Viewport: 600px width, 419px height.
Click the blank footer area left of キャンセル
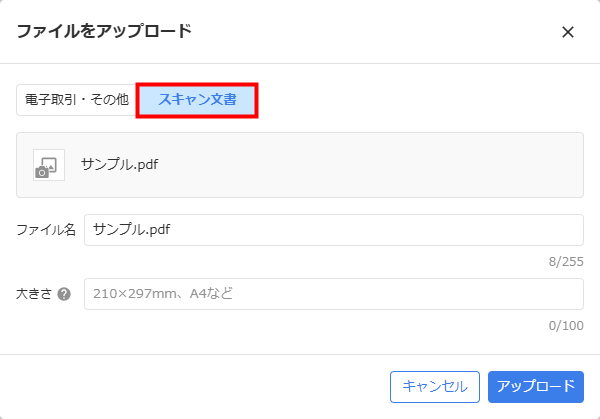click(x=191, y=386)
